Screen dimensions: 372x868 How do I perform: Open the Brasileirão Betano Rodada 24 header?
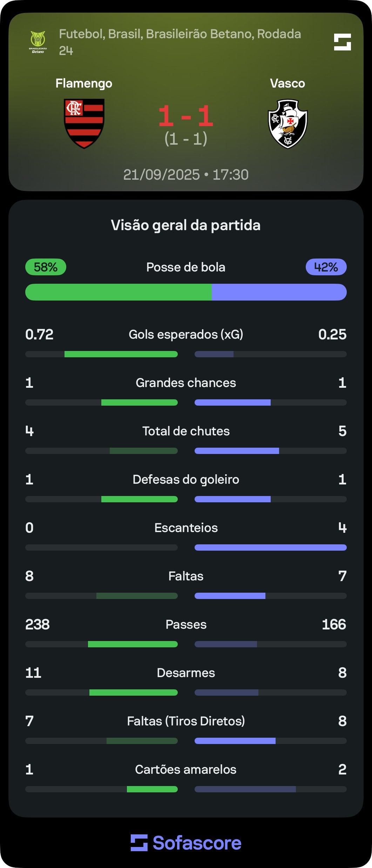click(180, 42)
